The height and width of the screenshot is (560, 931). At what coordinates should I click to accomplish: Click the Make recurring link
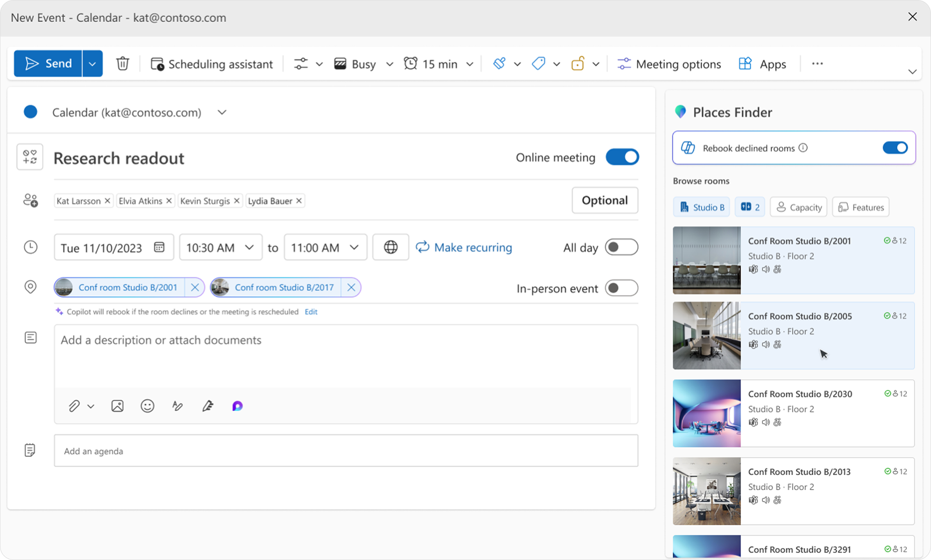click(473, 247)
